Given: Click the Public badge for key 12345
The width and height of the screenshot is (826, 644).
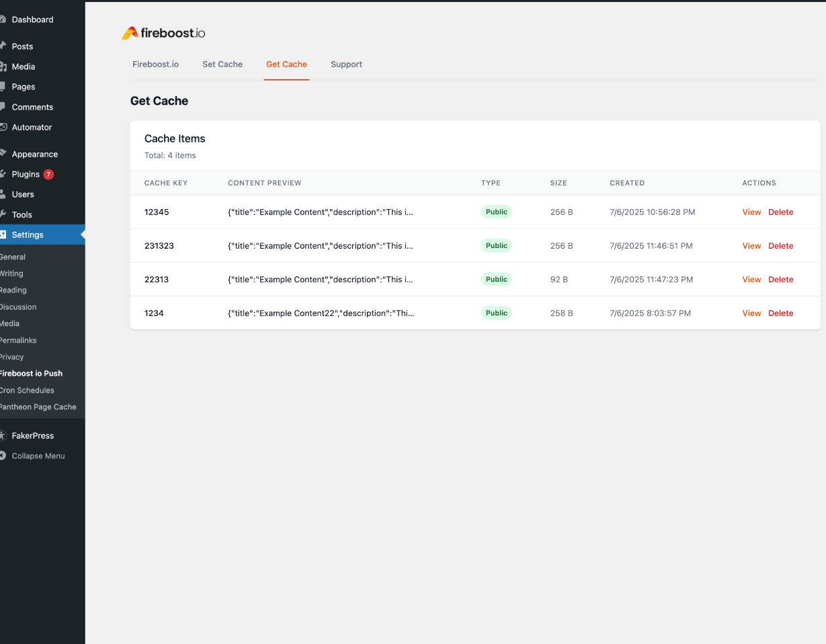Looking at the screenshot, I should (497, 212).
